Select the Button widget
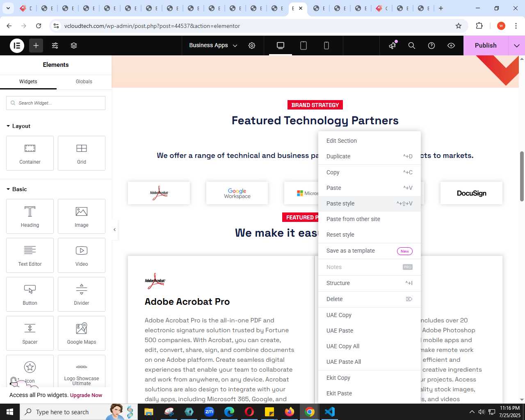The width and height of the screenshot is (525, 420). coord(30,294)
